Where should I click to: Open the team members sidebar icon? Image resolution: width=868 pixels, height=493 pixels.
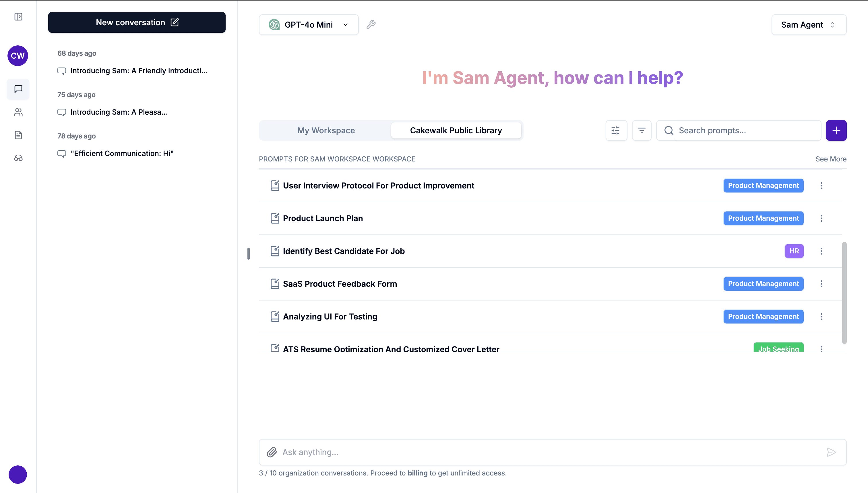coord(18,112)
